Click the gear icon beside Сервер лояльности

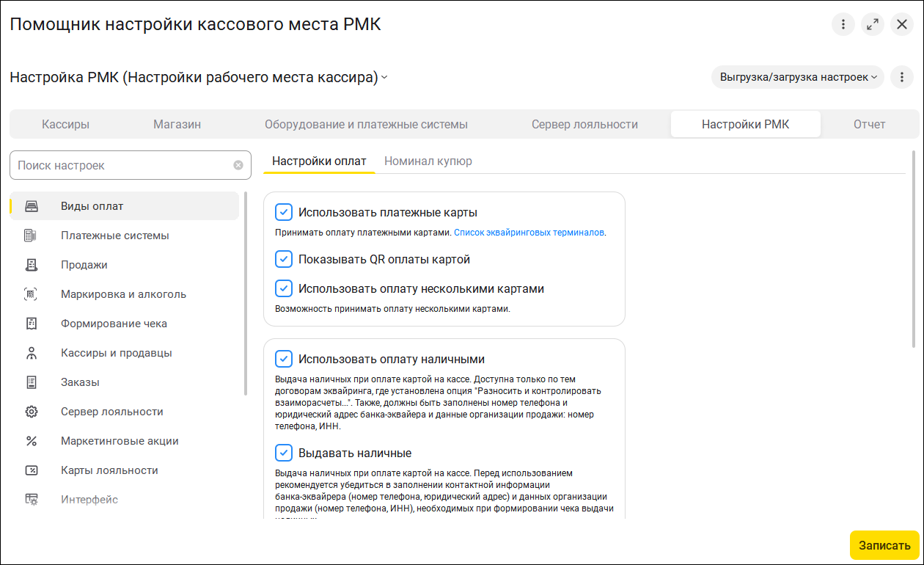[x=31, y=412]
